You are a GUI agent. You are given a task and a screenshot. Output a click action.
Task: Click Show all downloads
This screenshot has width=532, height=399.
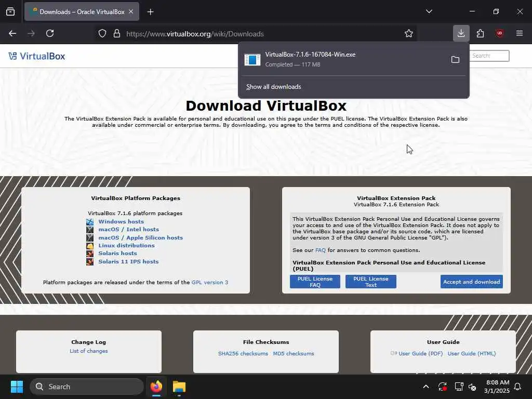coord(273,87)
